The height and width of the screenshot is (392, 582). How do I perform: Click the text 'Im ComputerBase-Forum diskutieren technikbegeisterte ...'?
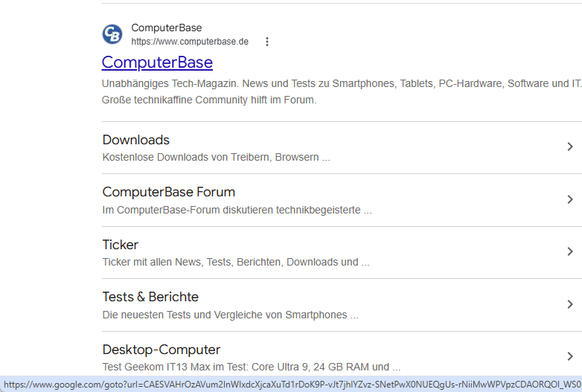237,210
